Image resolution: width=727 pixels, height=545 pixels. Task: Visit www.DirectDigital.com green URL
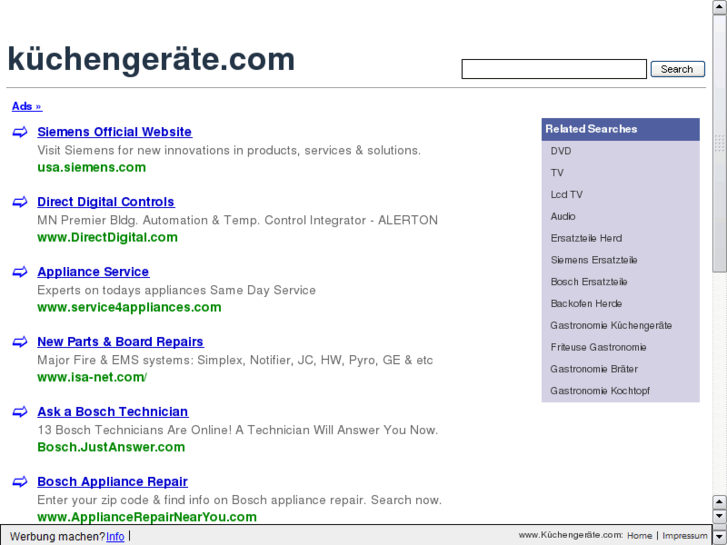point(108,237)
